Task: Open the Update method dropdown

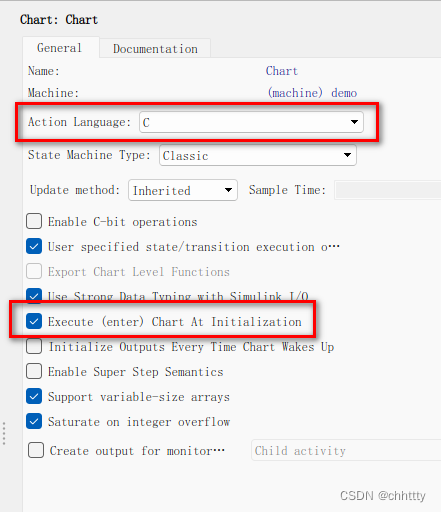Action: pos(183,190)
